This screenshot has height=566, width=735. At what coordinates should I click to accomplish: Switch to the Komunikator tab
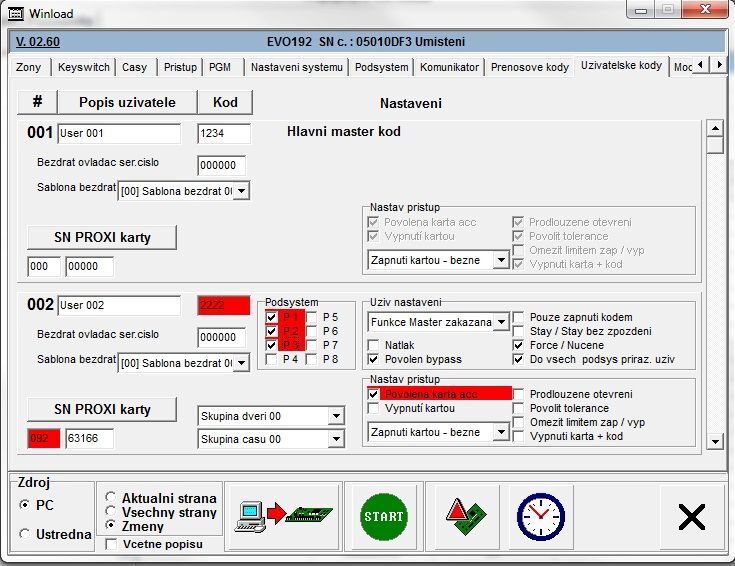pos(450,67)
